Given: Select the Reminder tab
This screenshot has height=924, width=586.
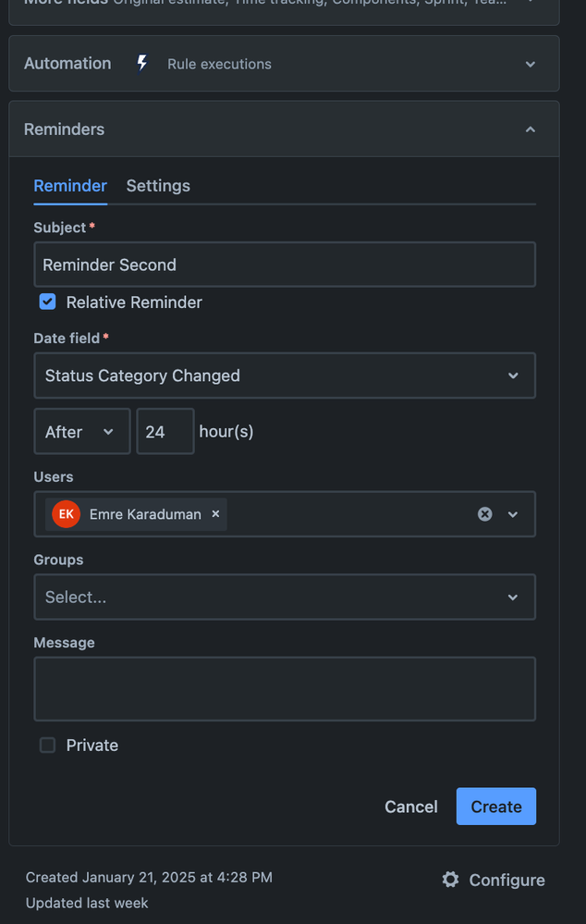Looking at the screenshot, I should [70, 186].
